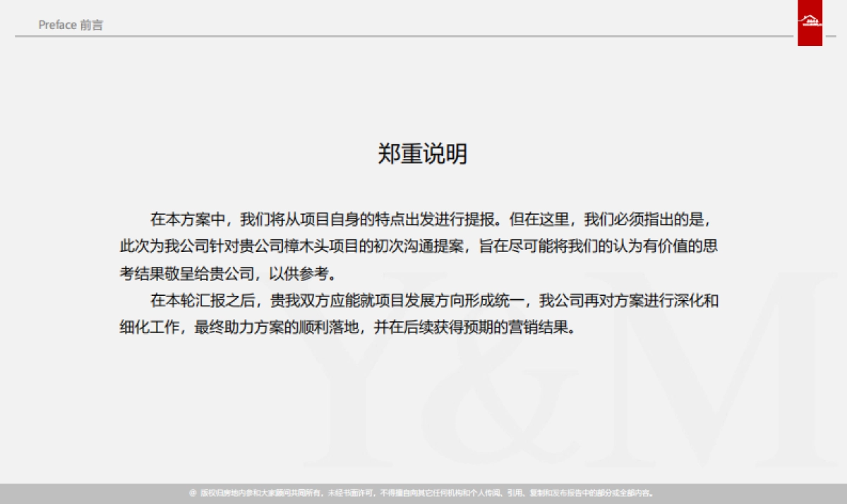Click the 前言 Chinese header text
Viewport: 847px width, 504px height.
click(93, 25)
